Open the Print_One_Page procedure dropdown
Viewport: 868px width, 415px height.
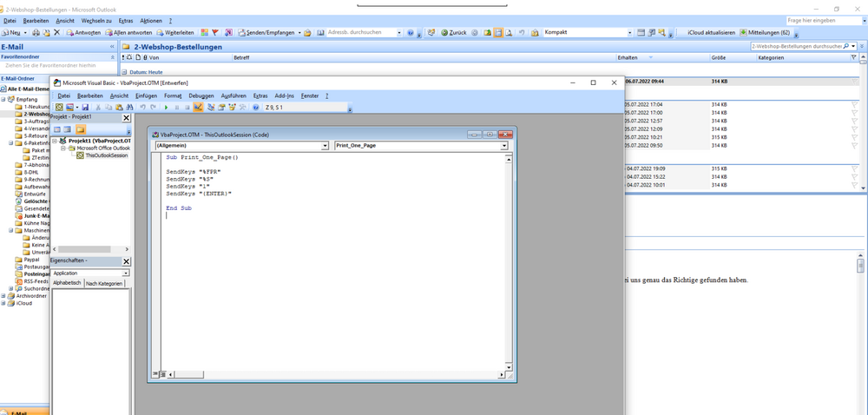(503, 146)
